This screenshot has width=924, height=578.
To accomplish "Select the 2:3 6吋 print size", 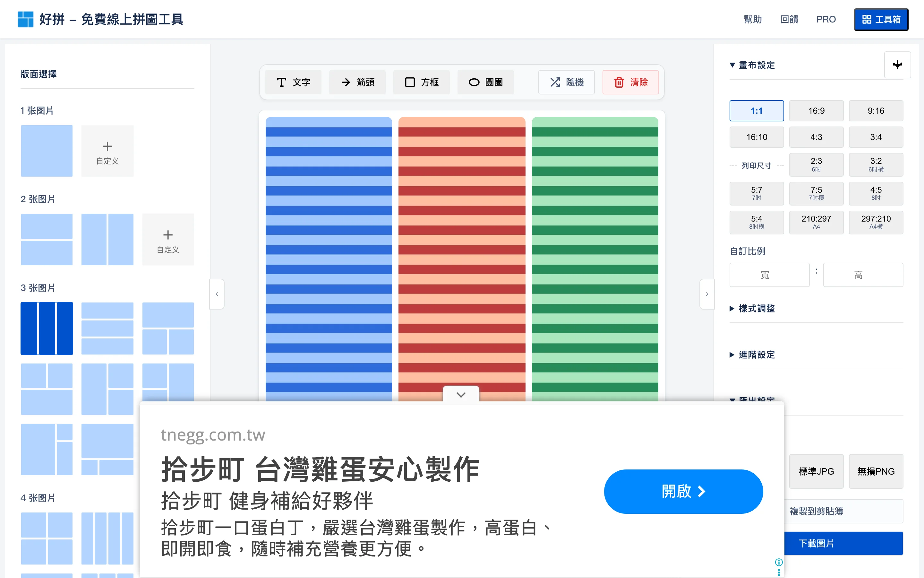I will [816, 165].
